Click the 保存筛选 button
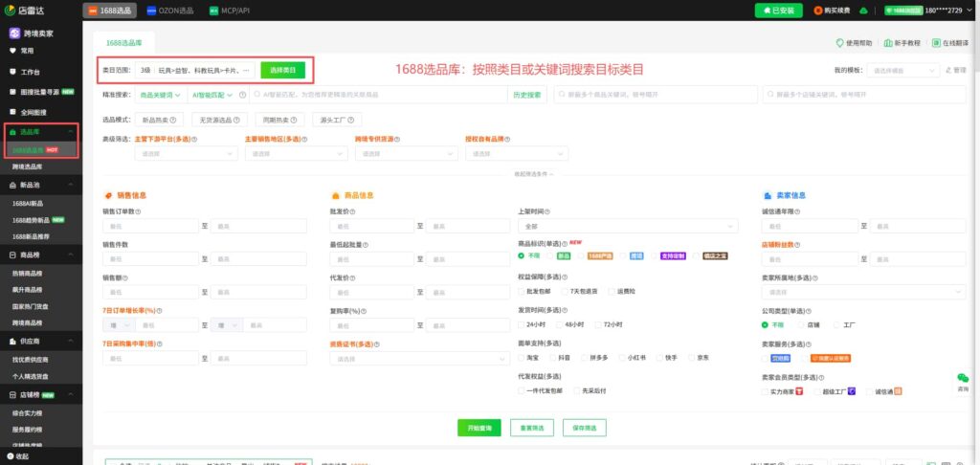The image size is (980, 465). (x=585, y=428)
